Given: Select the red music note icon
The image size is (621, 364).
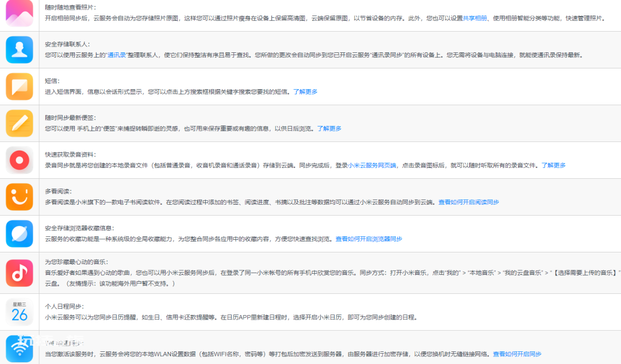Looking at the screenshot, I should tap(20, 273).
